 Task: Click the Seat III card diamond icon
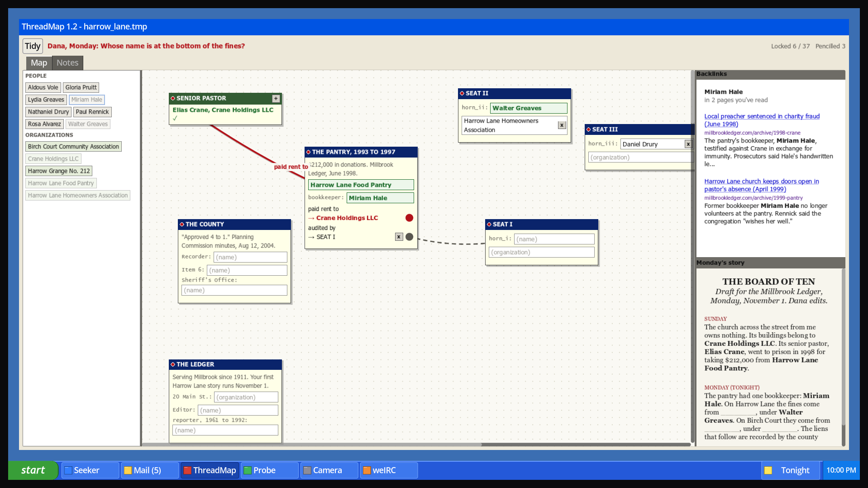coord(589,129)
